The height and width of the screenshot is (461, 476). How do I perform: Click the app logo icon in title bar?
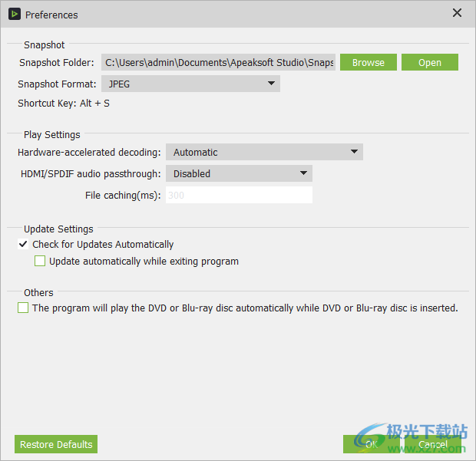pyautogui.click(x=14, y=14)
